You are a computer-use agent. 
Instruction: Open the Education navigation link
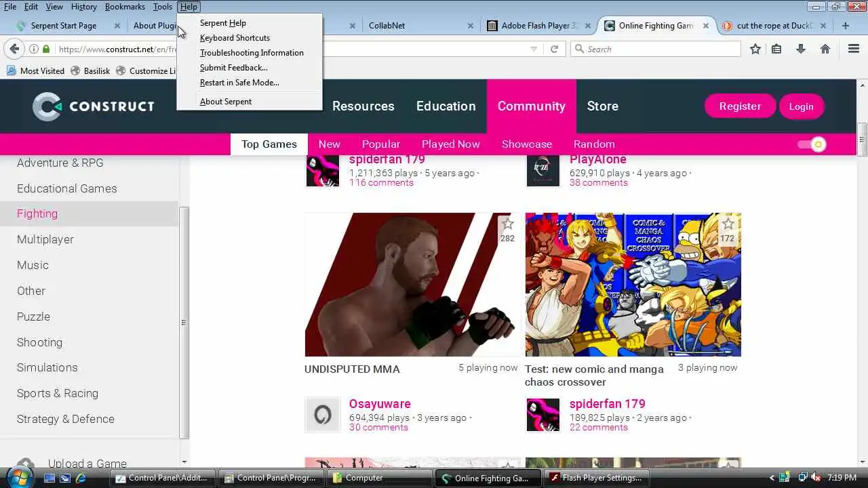(446, 106)
